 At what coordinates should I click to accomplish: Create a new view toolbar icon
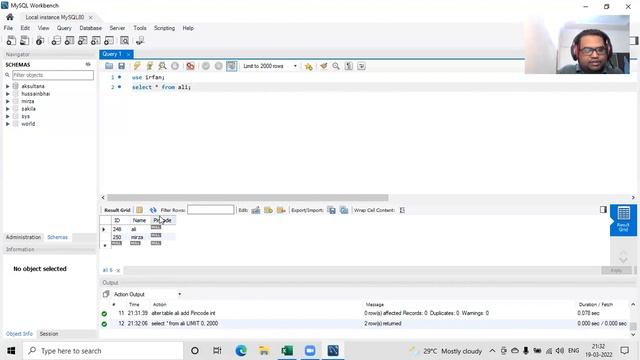pyautogui.click(x=82, y=40)
